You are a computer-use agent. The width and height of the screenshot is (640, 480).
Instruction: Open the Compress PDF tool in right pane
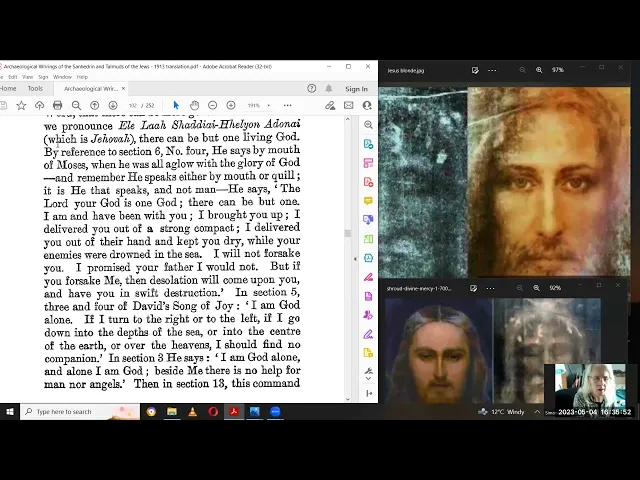[368, 258]
